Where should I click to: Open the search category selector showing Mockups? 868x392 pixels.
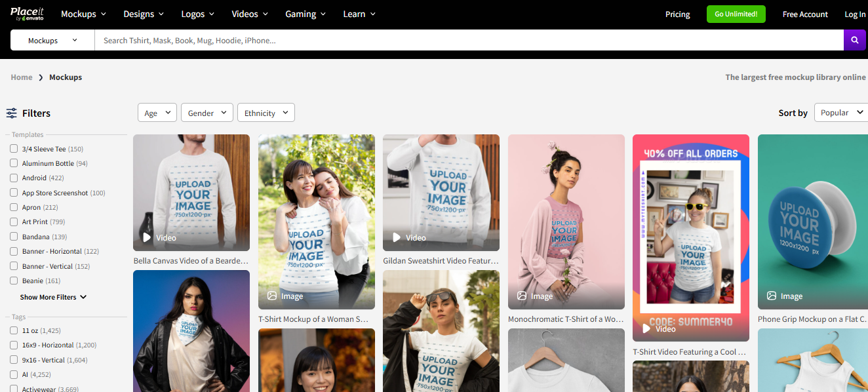point(52,40)
